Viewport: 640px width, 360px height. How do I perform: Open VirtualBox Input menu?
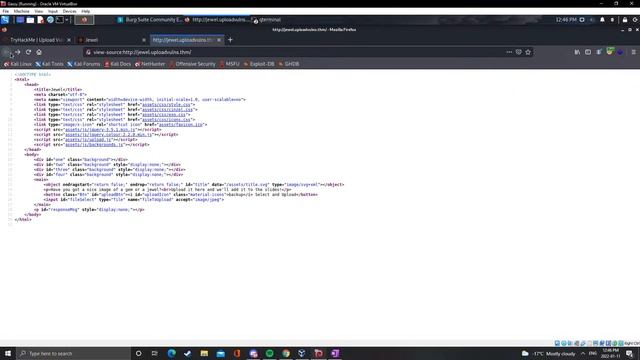coord(53,11)
